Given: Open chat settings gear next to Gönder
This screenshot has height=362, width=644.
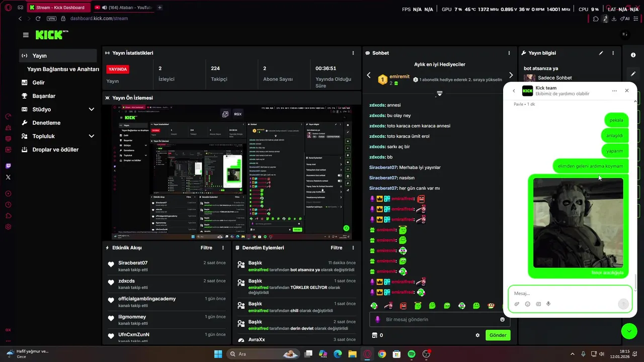Looking at the screenshot, I should [477, 335].
